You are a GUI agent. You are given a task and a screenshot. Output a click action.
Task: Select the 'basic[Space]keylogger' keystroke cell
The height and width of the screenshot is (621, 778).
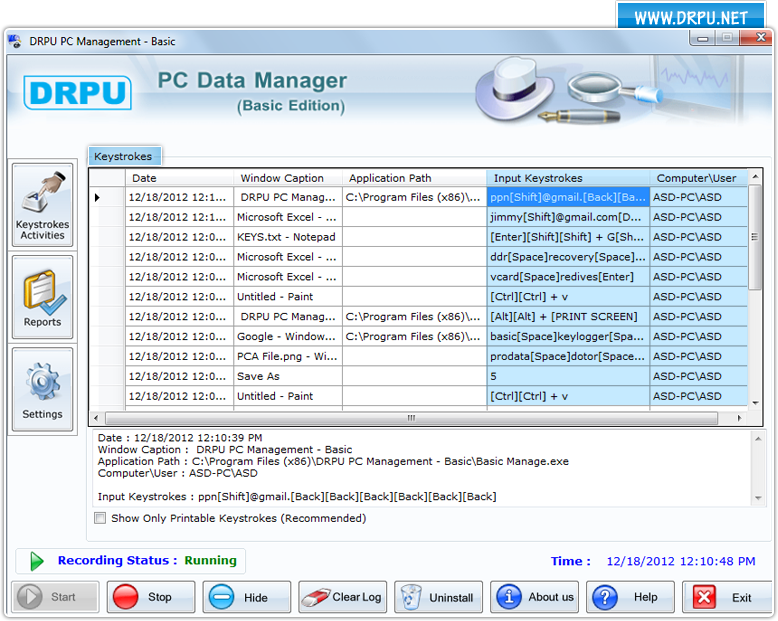point(568,336)
